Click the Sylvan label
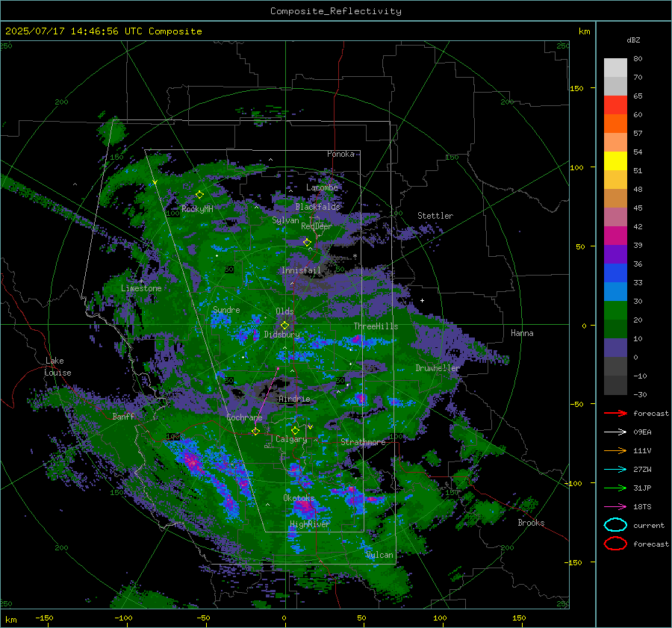This screenshot has height=628, width=672. [x=285, y=220]
